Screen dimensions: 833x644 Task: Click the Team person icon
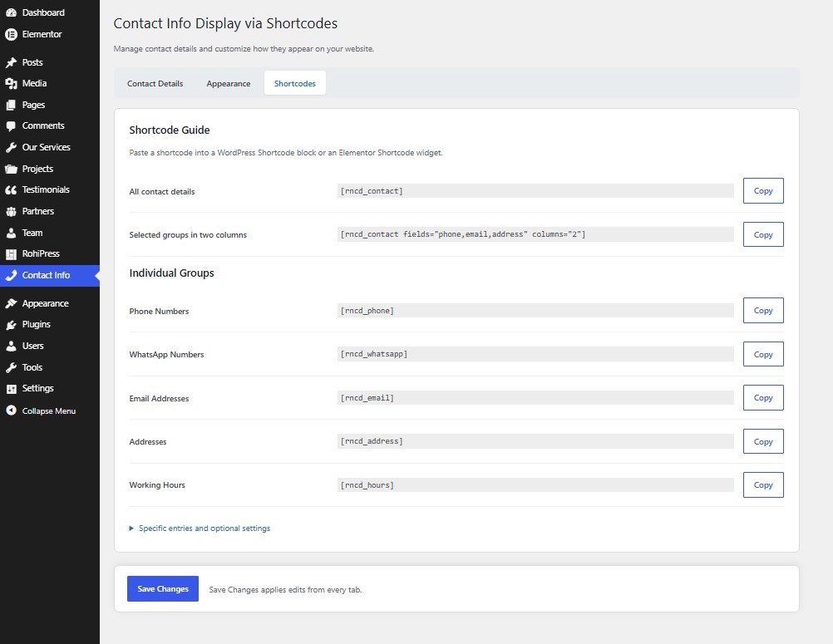(x=11, y=233)
